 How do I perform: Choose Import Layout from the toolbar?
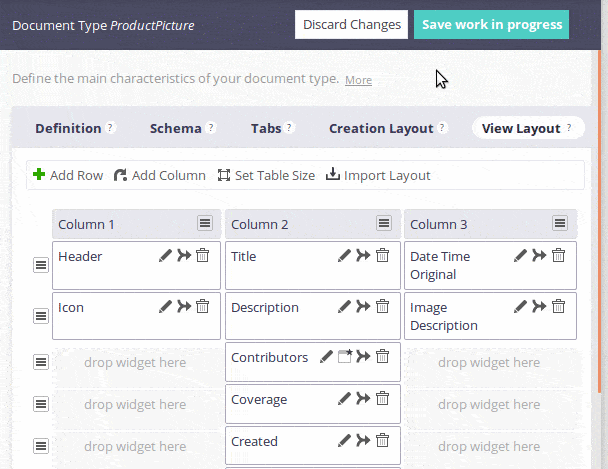point(378,175)
